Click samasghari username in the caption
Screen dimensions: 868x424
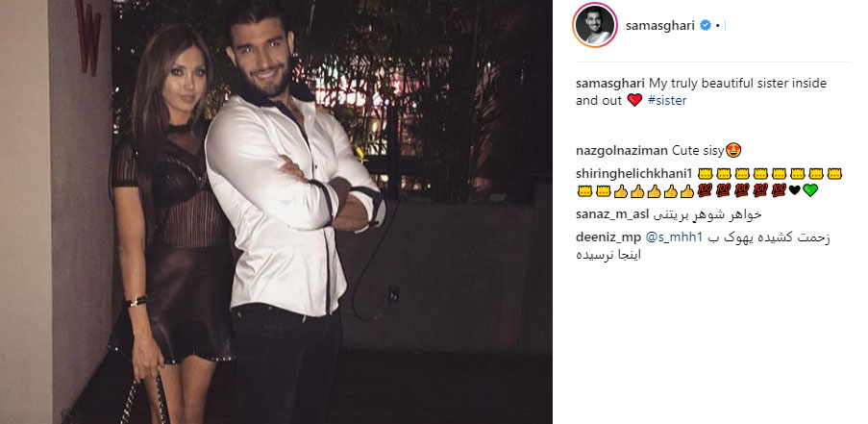(610, 83)
